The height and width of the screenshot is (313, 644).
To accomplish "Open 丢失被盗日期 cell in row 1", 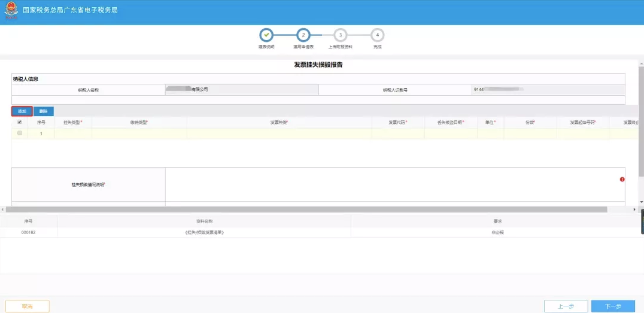I will click(x=451, y=133).
